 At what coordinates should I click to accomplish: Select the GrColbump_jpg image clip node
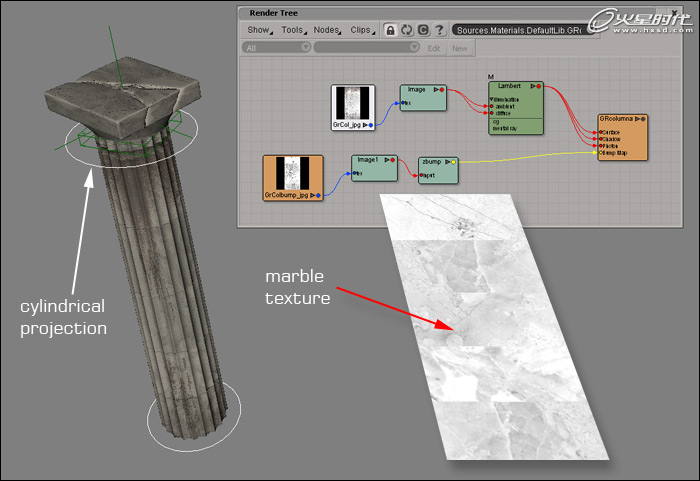click(x=292, y=177)
